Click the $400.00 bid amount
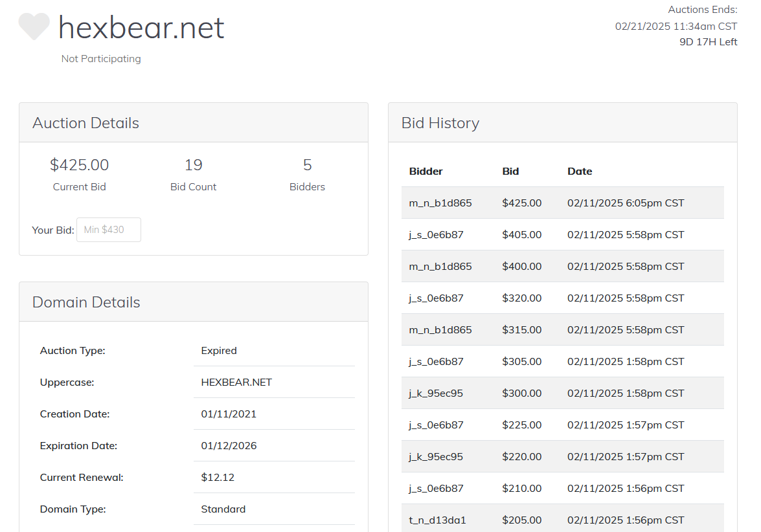 tap(522, 267)
